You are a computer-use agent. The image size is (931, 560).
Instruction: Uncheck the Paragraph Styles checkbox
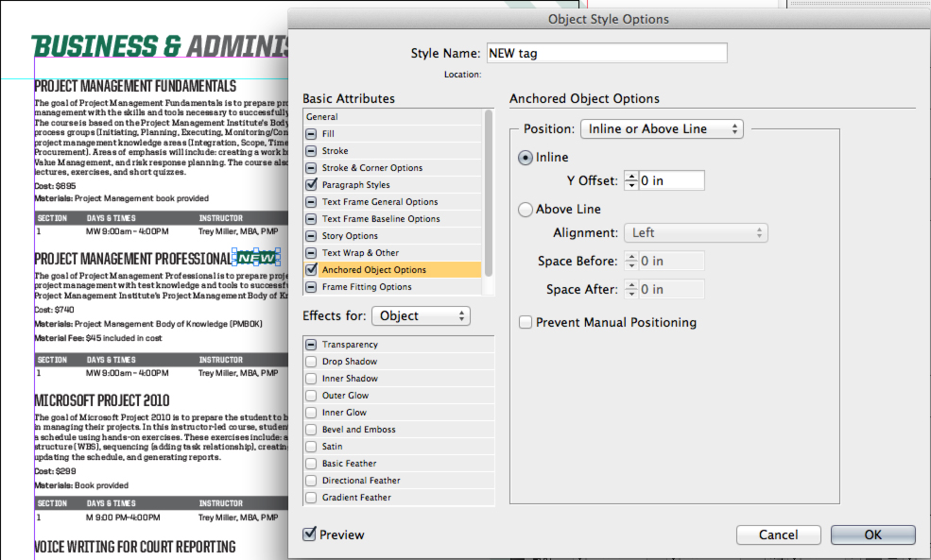coord(311,184)
